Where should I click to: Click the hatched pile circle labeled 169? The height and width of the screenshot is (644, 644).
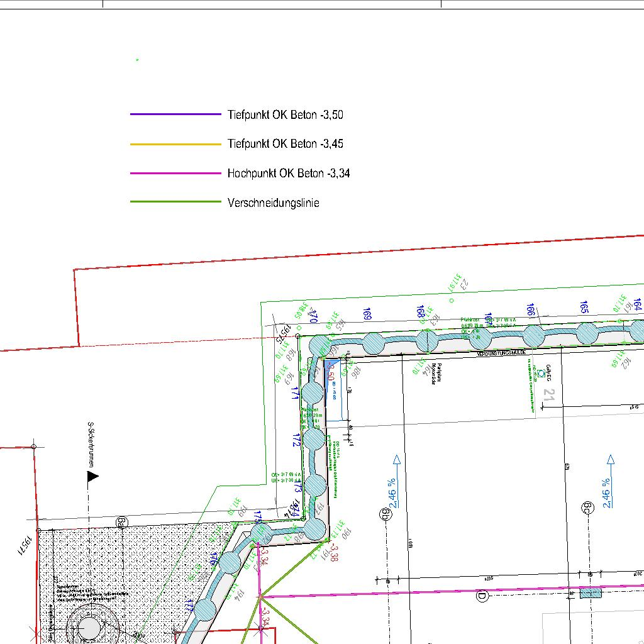click(374, 343)
